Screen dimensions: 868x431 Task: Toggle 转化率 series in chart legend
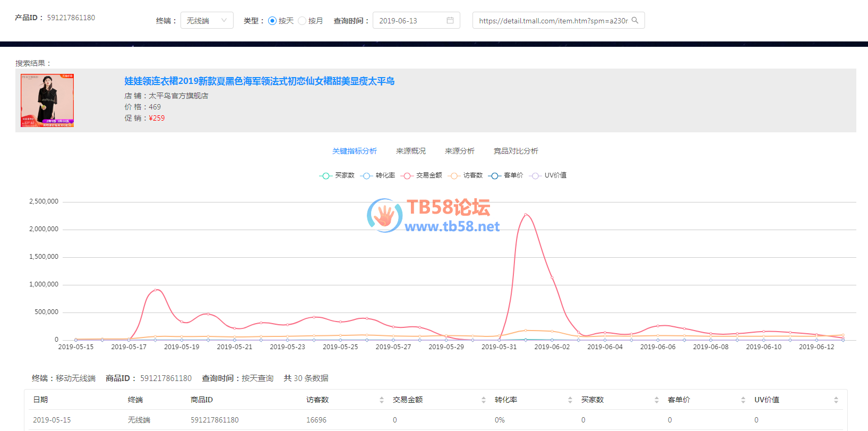[378, 175]
